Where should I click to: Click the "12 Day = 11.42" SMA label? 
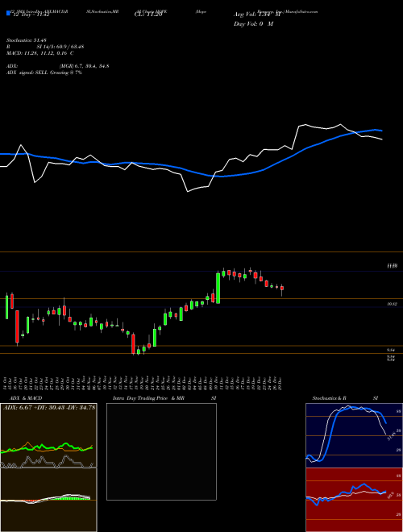pyautogui.click(x=30, y=15)
